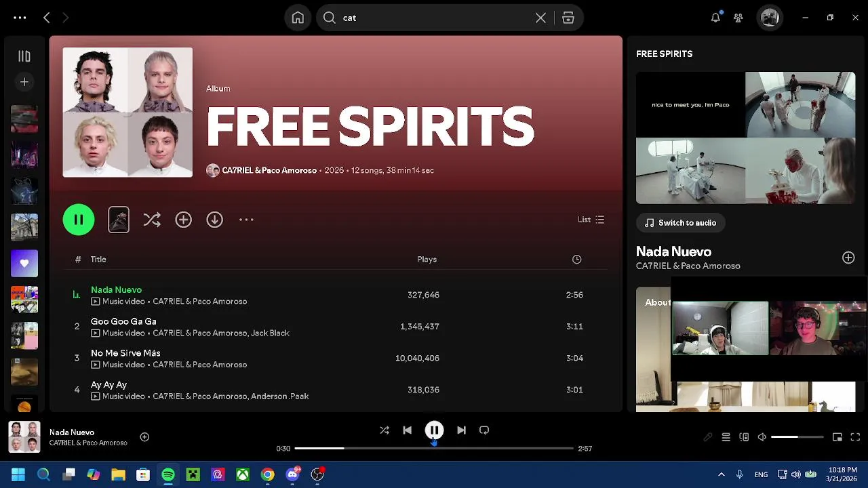Open Nada Nuevo title in Now Playing panel
The height and width of the screenshot is (488, 868).
click(x=673, y=251)
